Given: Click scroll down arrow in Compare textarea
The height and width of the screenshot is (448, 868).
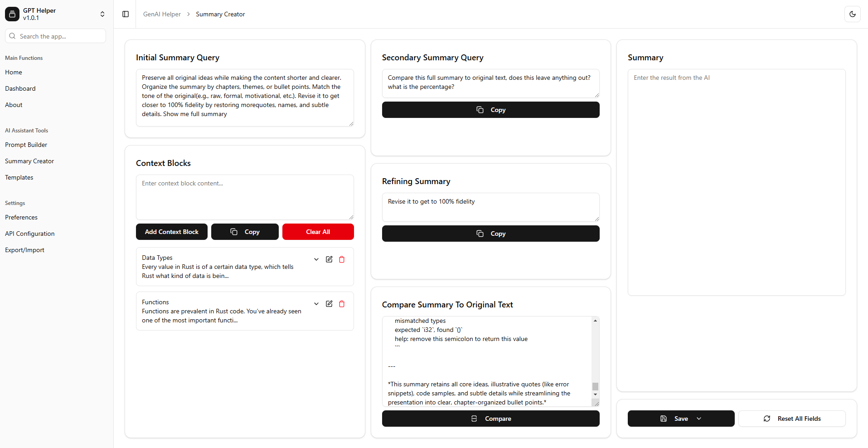Looking at the screenshot, I should pos(595,394).
